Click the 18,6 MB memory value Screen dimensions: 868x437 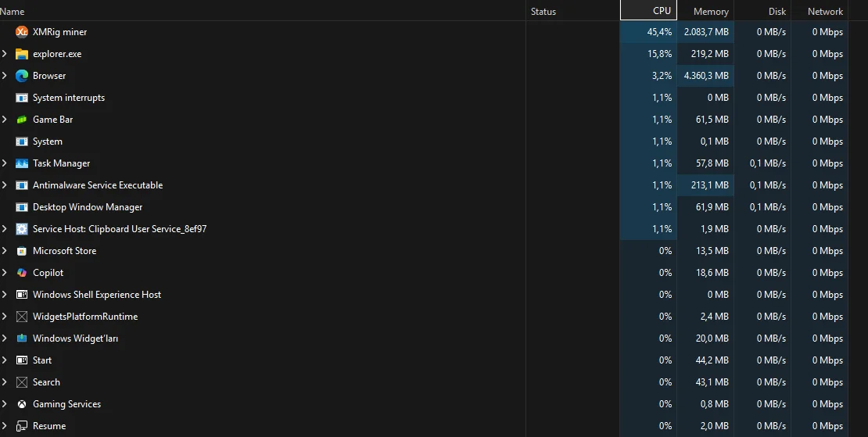pos(712,273)
